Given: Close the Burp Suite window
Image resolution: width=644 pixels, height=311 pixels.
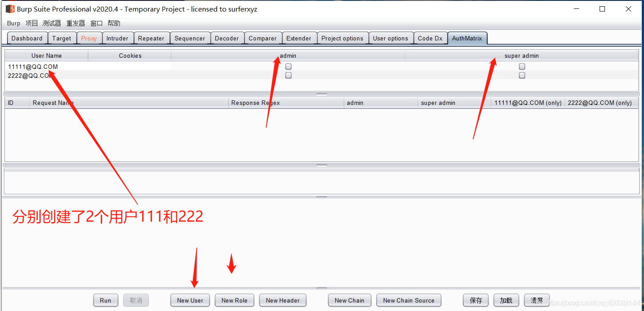Looking at the screenshot, I should click(x=628, y=9).
